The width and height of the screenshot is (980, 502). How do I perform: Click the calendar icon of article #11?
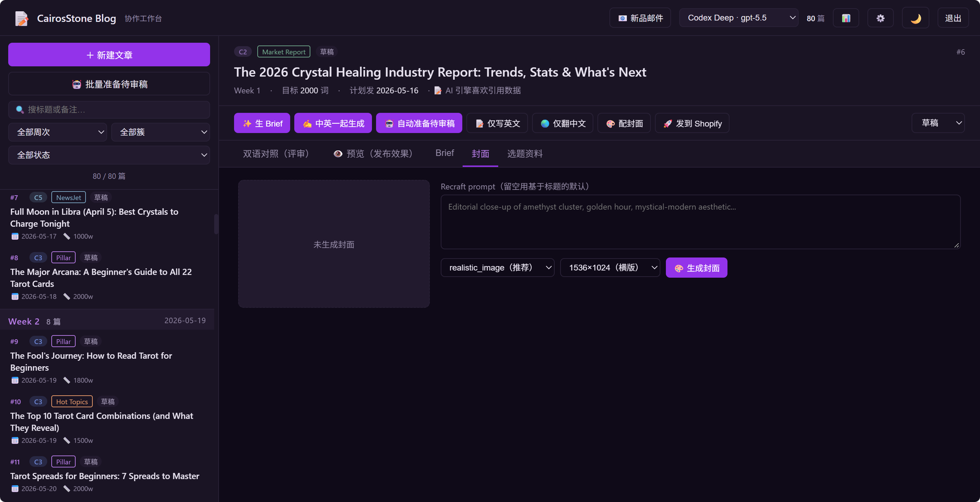[x=15, y=488]
